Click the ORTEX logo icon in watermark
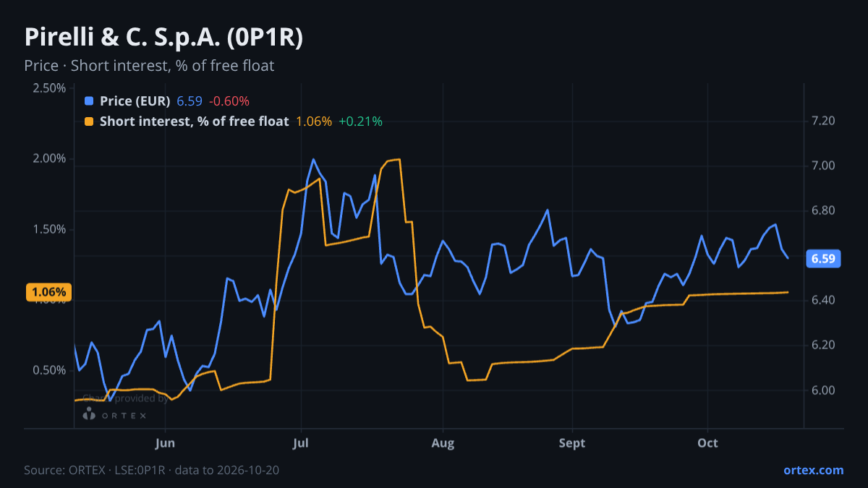Viewport: 868px width, 488px height. click(90, 414)
